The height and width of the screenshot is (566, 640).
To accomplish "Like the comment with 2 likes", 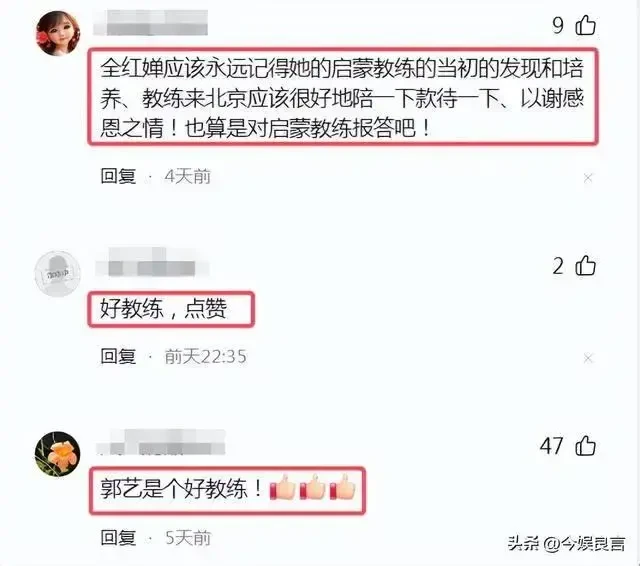I will (x=585, y=266).
